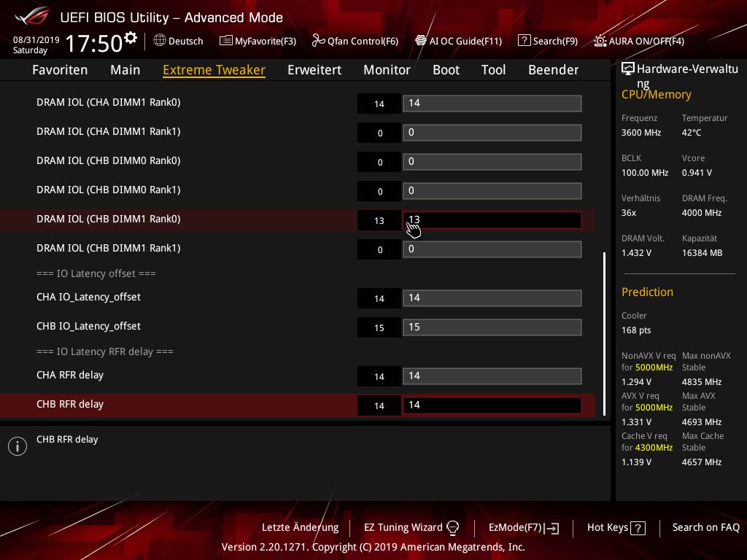Click the Search question mark icon
Viewport: 747px width, 560px height.
click(x=524, y=41)
